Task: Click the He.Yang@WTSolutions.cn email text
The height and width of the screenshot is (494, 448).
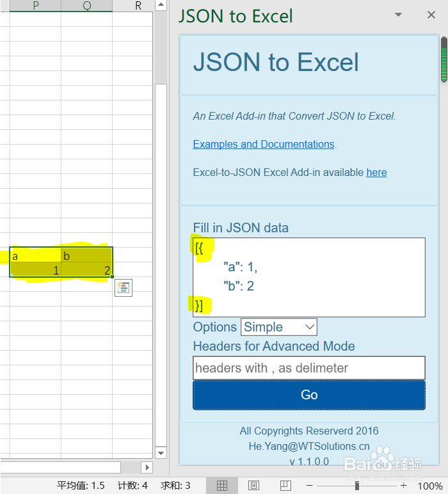Action: 309,447
